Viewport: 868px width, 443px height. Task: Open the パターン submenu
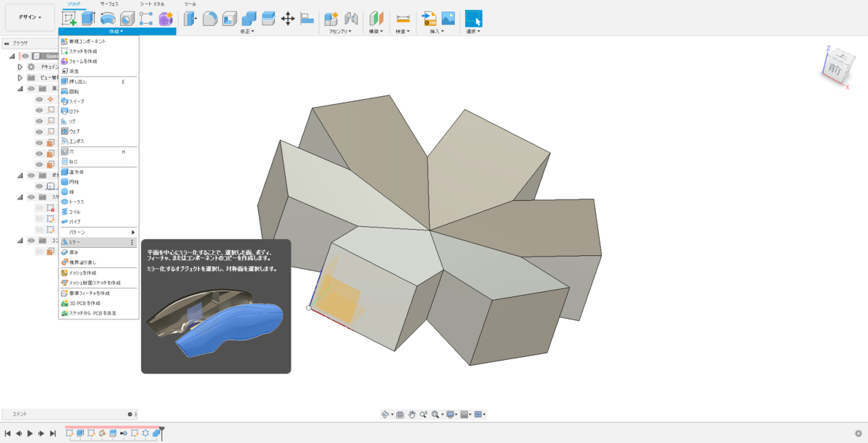(x=98, y=232)
